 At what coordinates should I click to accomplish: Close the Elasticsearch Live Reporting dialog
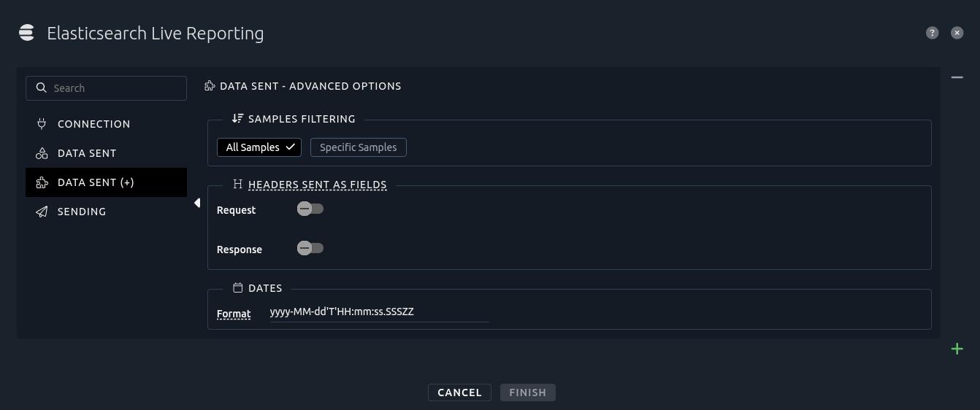point(957,33)
